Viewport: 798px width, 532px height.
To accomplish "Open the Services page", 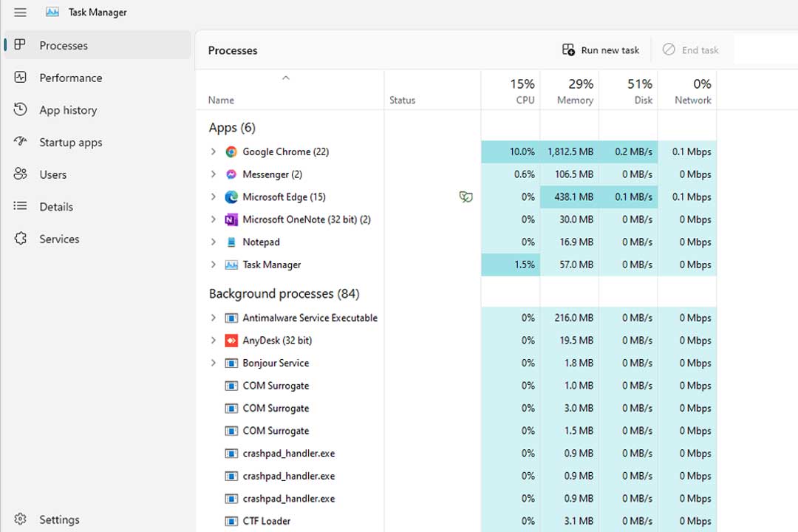I will click(x=98, y=239).
